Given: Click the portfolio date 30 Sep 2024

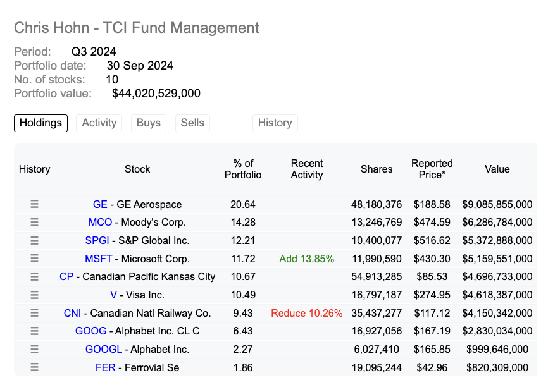Looking at the screenshot, I should 140,65.
